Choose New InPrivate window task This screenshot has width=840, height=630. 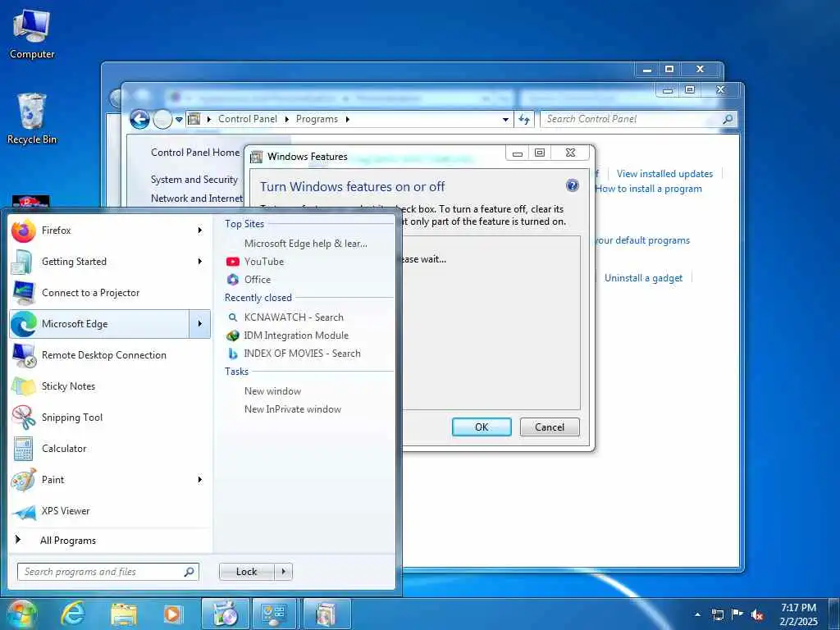(x=293, y=409)
